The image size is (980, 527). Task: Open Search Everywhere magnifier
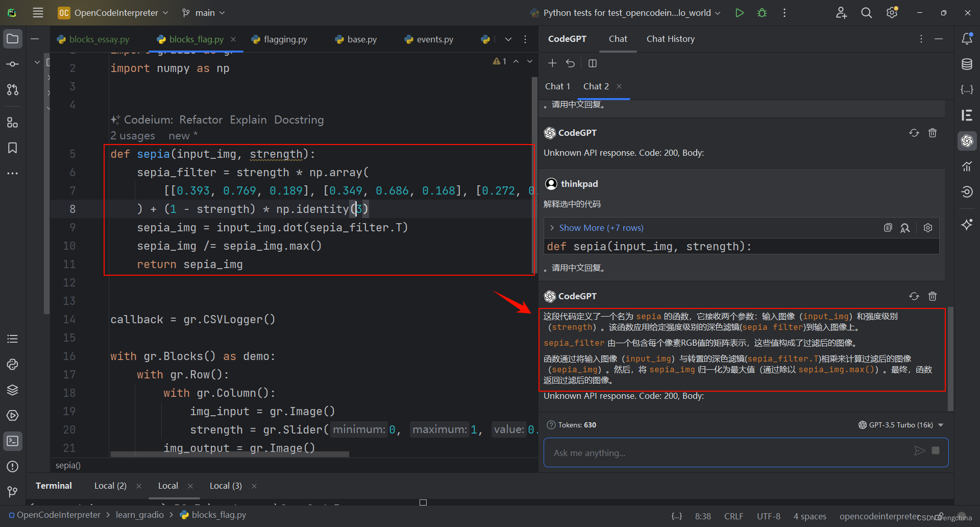click(867, 13)
